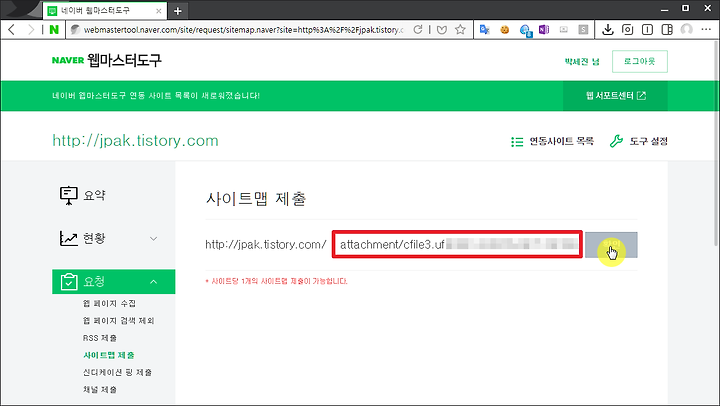Reload the page with the refresh icon
720x406 pixels.
(418, 30)
